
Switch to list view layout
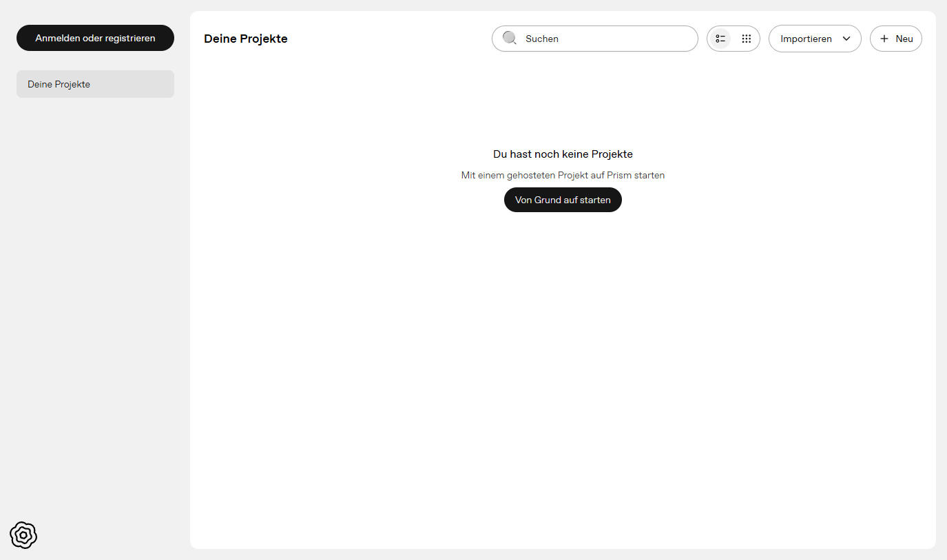[x=720, y=39]
